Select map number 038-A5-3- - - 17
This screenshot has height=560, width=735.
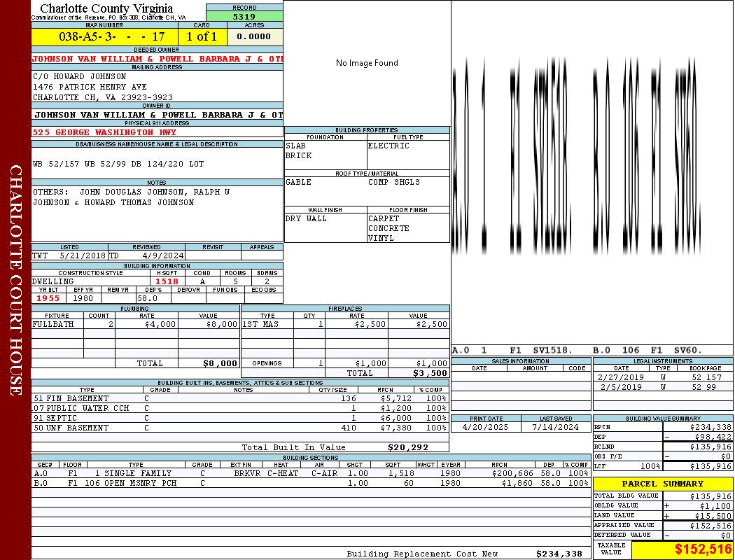(x=111, y=36)
